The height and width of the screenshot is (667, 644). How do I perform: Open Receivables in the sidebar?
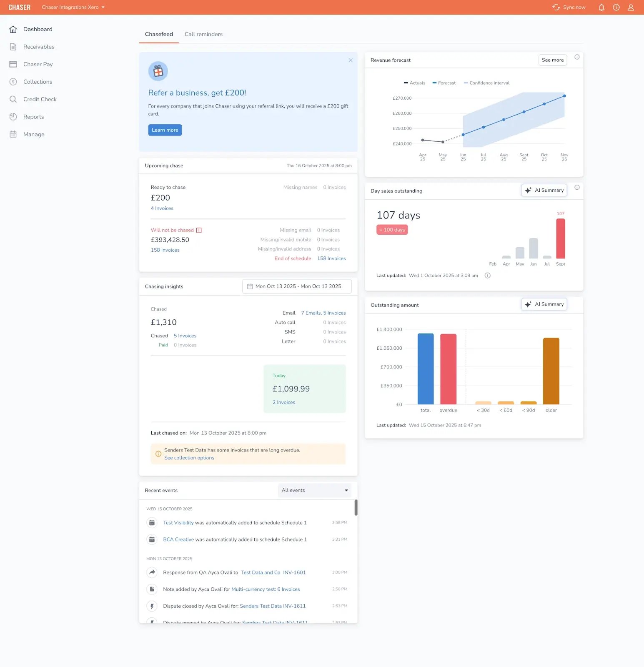(x=39, y=47)
